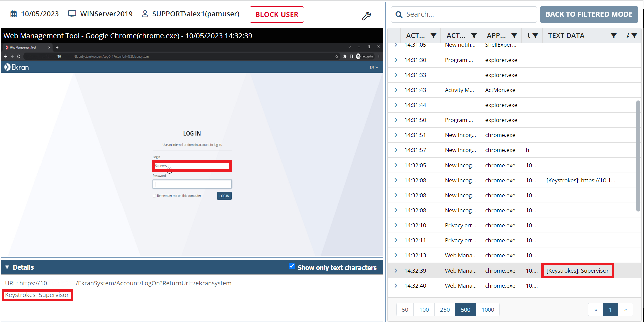Viewport: 644px width, 322px height.
Task: Open the URL column filter
Action: pyautogui.click(x=535, y=35)
